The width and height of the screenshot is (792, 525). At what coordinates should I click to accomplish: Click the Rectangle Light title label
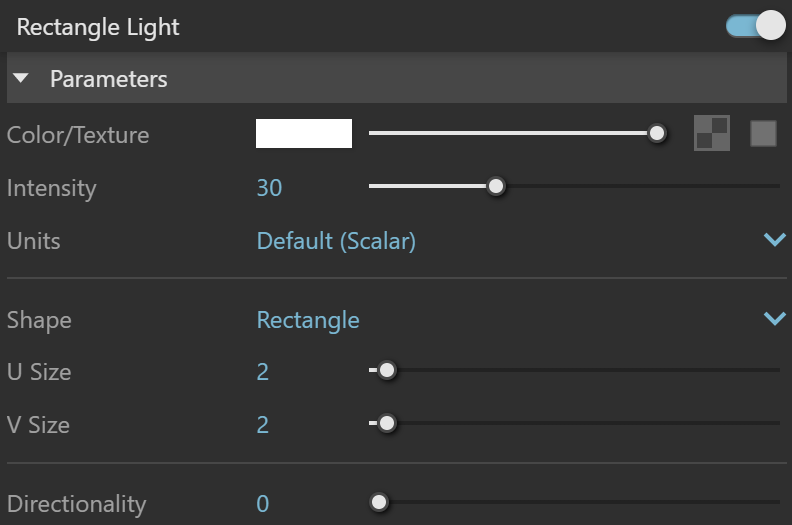98,27
